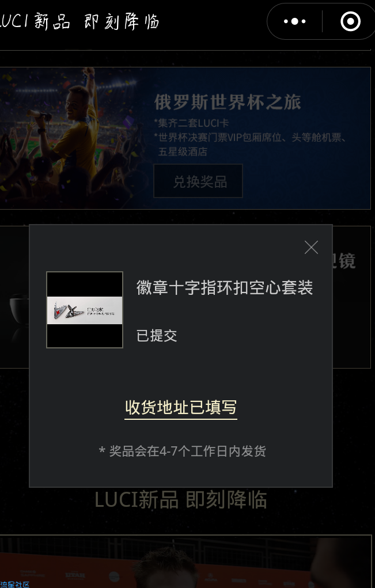Screen dimensions: 375x588
Task: Open the three-dot mini program menu
Action: click(295, 22)
